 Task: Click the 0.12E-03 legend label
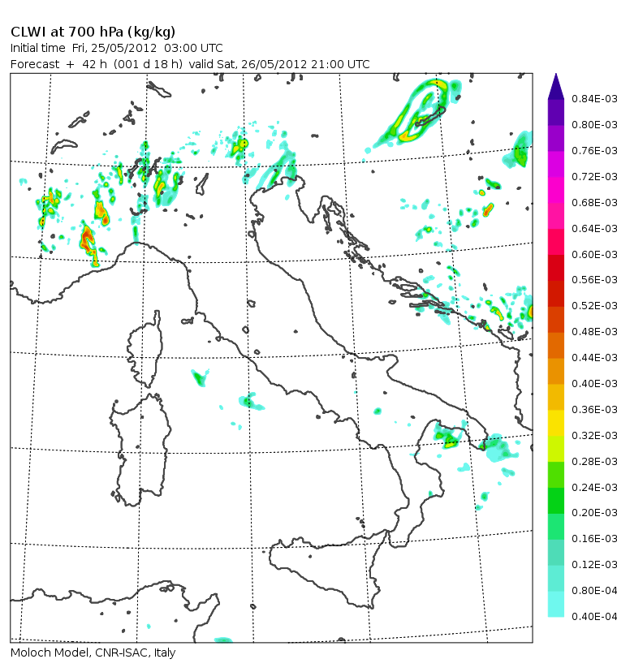594,564
